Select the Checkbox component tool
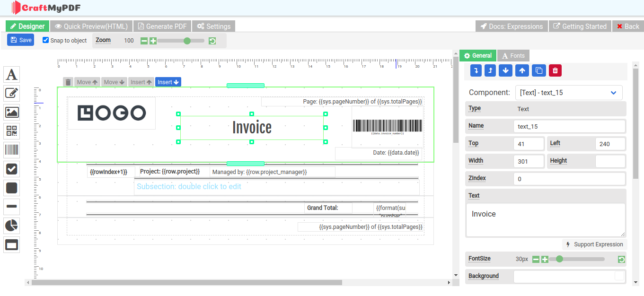 point(11,169)
